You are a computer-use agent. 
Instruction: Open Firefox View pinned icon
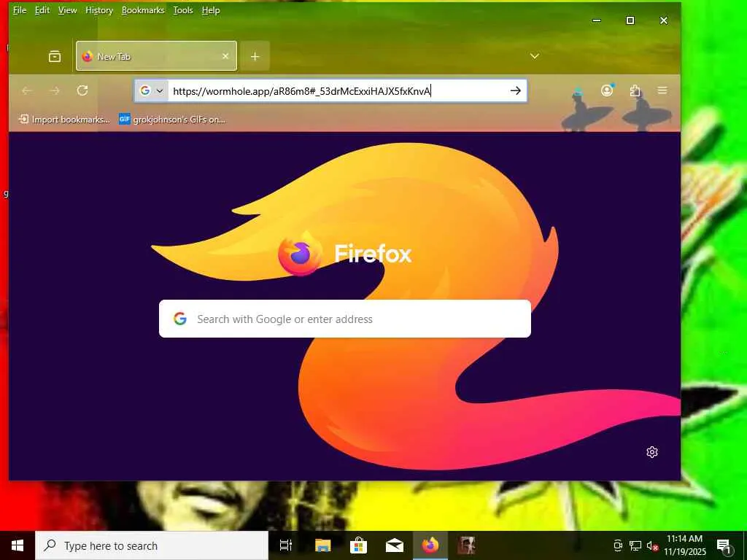pos(55,57)
